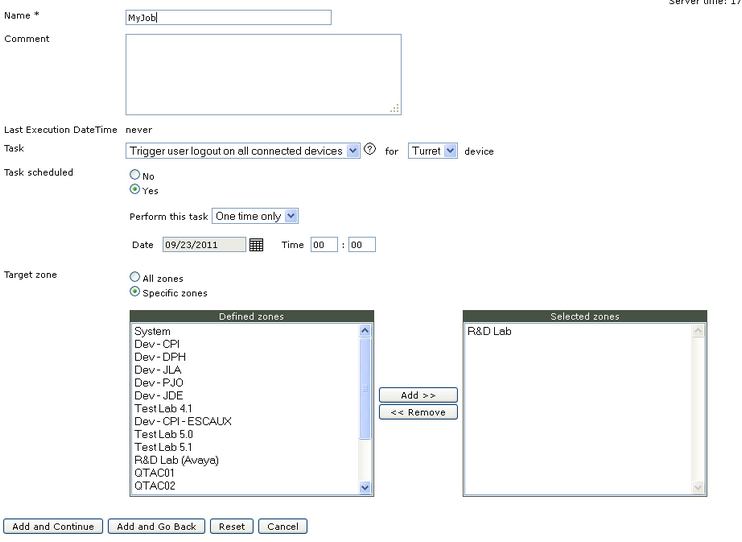The height and width of the screenshot is (542, 742).
Task: Select Test Lab 4.1 zone
Action: click(x=246, y=409)
